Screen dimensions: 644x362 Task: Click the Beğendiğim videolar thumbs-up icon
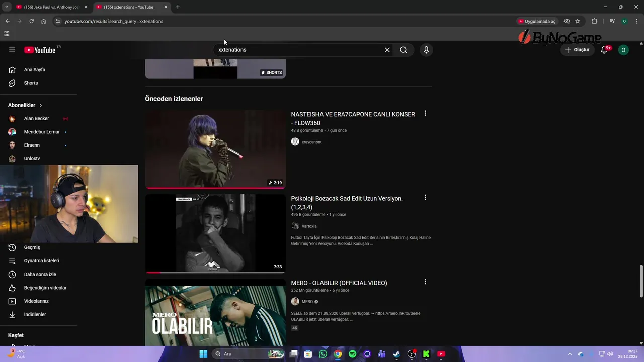click(12, 288)
